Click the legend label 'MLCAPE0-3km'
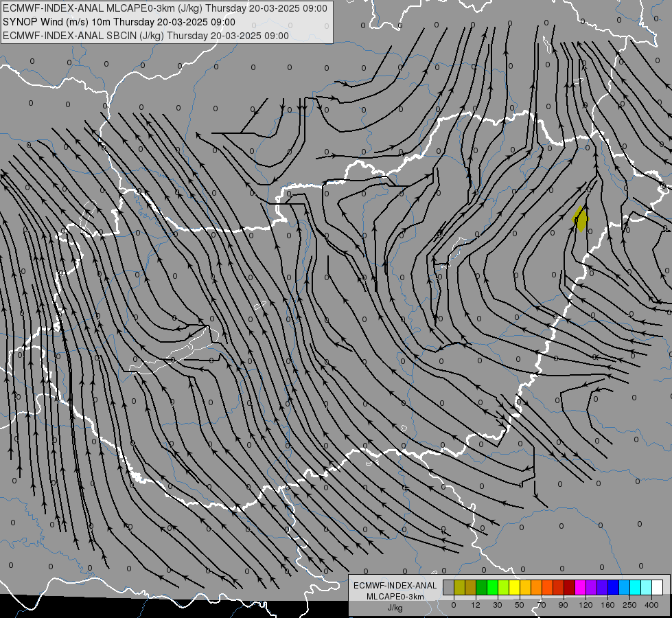The width and height of the screenshot is (672, 618). tap(395, 597)
